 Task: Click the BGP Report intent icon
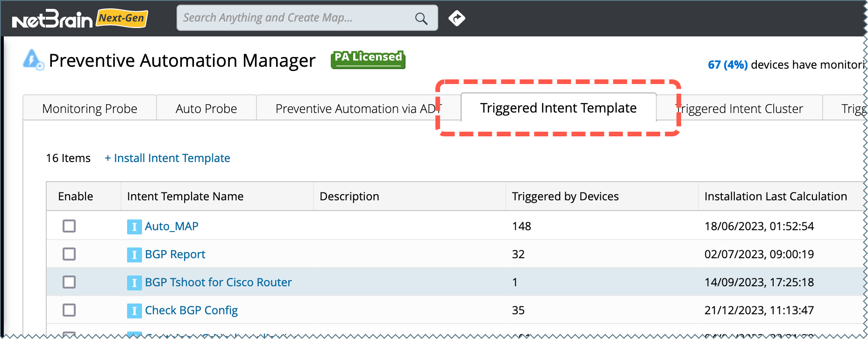point(134,254)
